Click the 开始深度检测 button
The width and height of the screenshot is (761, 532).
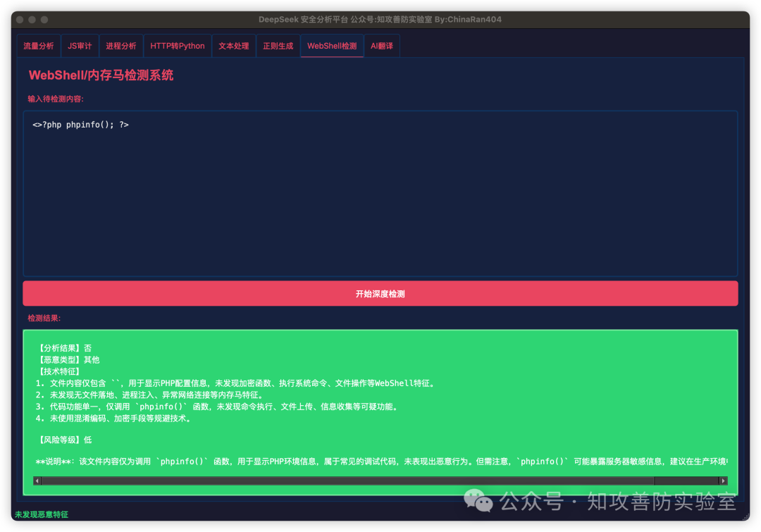[380, 294]
